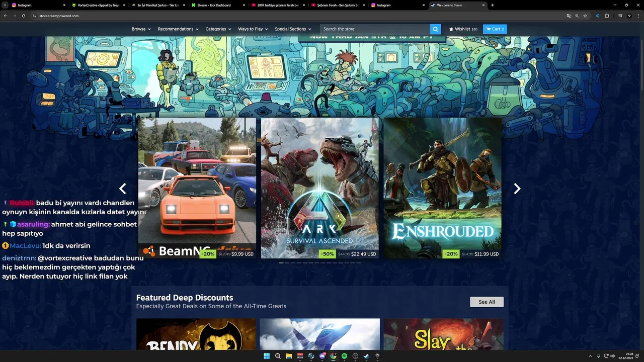The width and height of the screenshot is (644, 362).
Task: Click the Featured Deep Discounts heading
Action: (x=185, y=298)
